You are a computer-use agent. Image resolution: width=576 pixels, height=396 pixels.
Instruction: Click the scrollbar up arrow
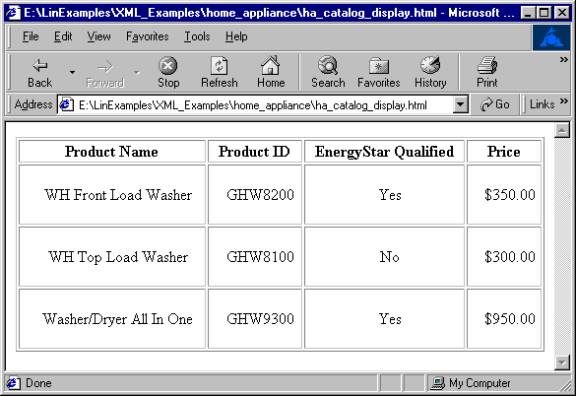click(x=562, y=130)
